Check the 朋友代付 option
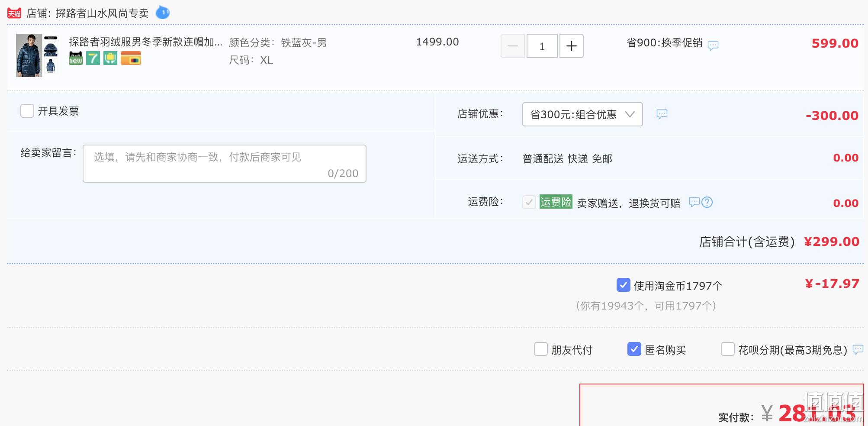 pyautogui.click(x=541, y=349)
